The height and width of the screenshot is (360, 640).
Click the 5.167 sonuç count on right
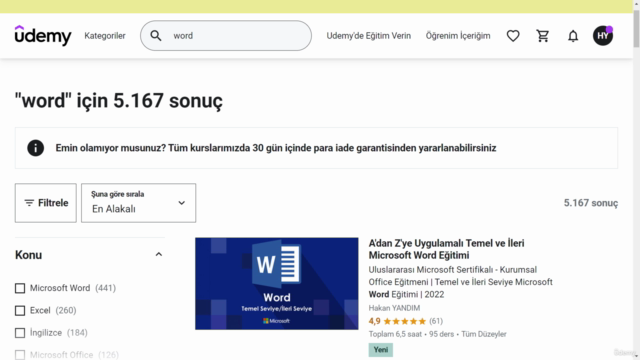point(591,203)
